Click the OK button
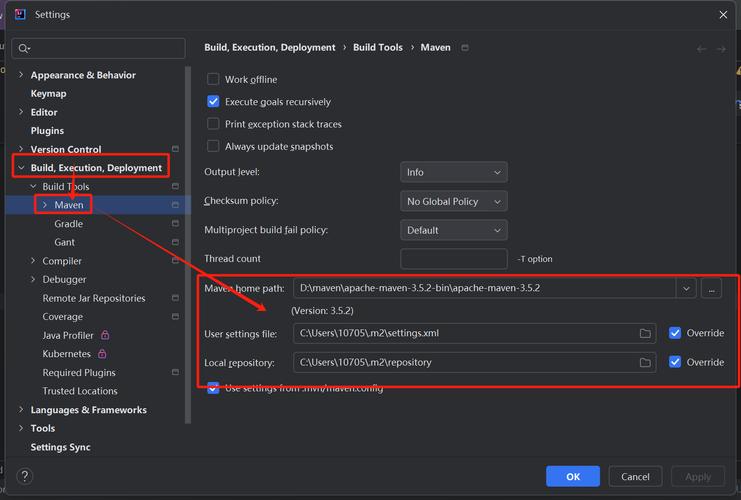741x500 pixels. (573, 477)
